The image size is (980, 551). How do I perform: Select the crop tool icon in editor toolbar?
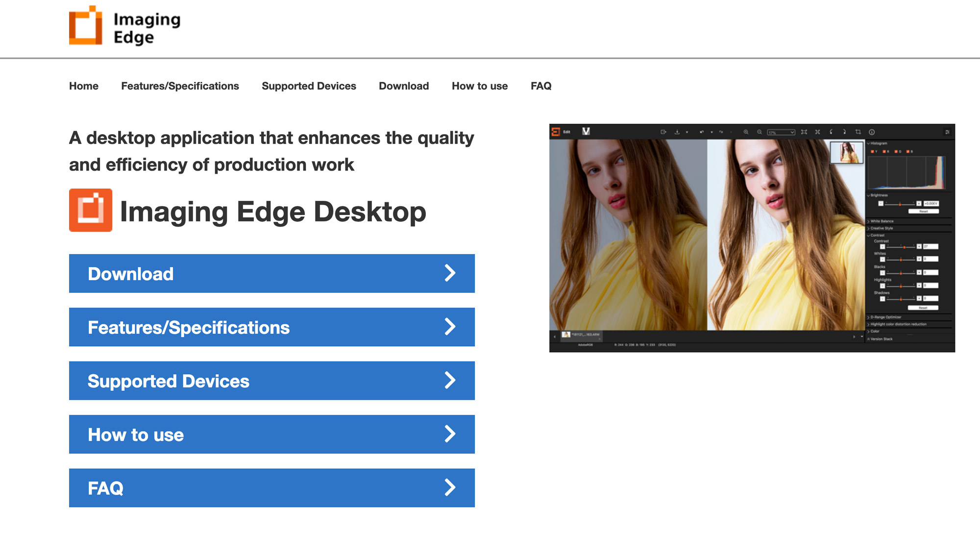[858, 132]
